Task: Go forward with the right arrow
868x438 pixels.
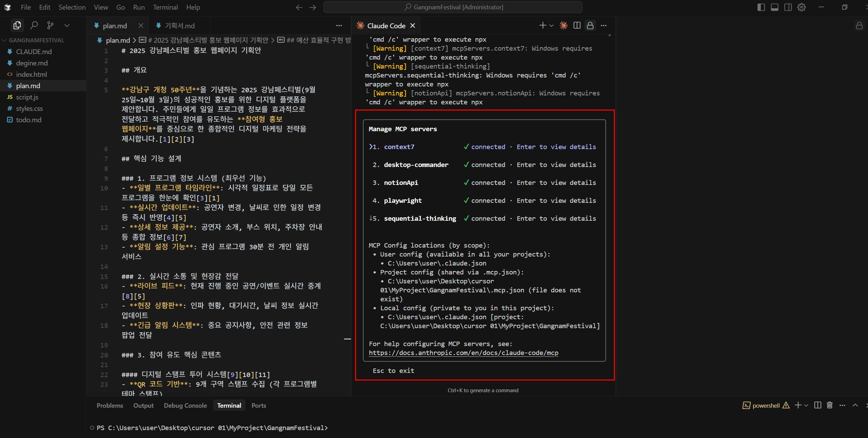Action: 313,7
